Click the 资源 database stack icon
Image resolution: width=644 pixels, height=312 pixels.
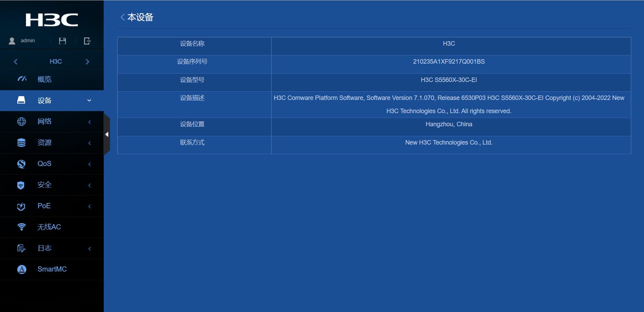tap(21, 143)
